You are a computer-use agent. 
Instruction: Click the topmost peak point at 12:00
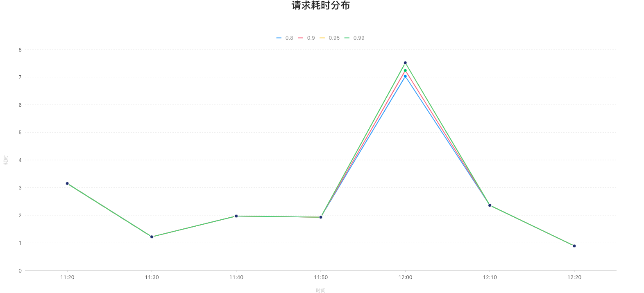(405, 63)
